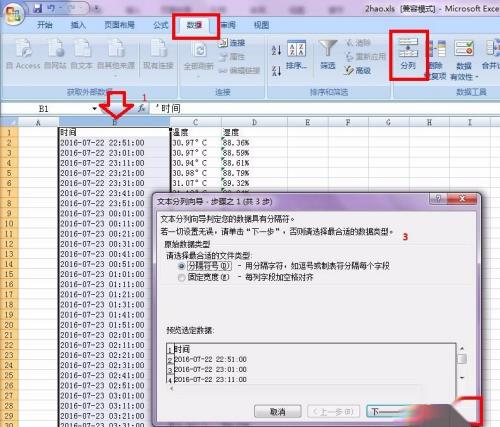Image resolution: width=500 pixels, height=427 pixels.
Task: Import data with 自文本 icon
Action: click(x=82, y=53)
